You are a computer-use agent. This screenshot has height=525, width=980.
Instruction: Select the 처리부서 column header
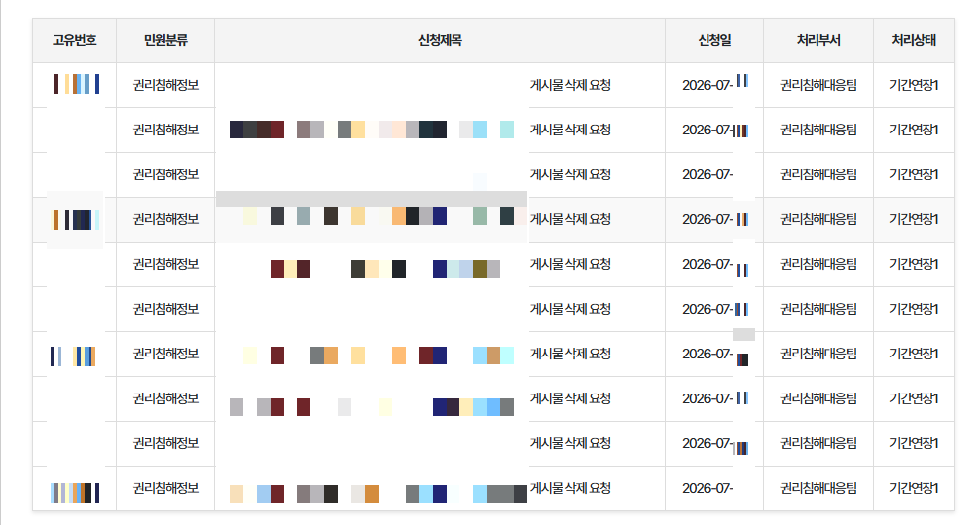point(818,40)
